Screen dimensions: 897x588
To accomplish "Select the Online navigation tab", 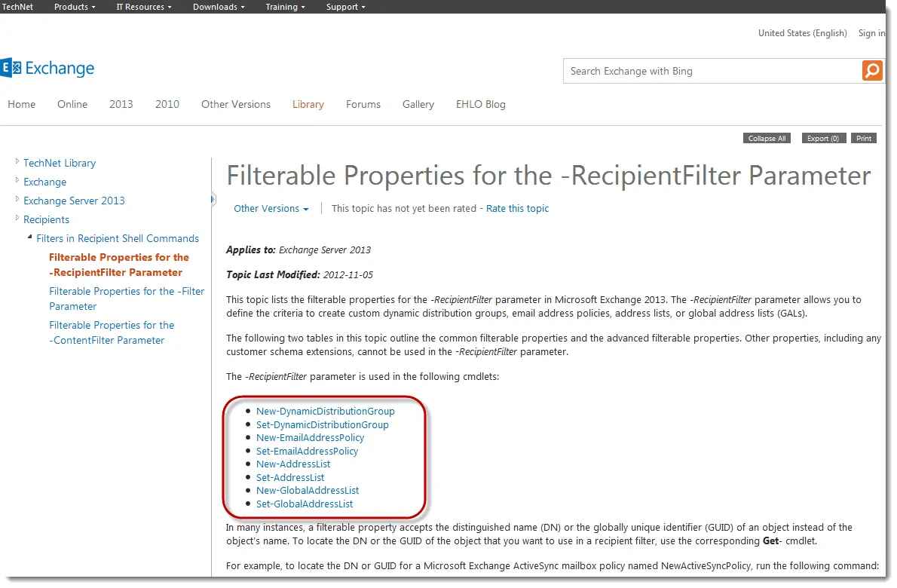I will pyautogui.click(x=72, y=104).
